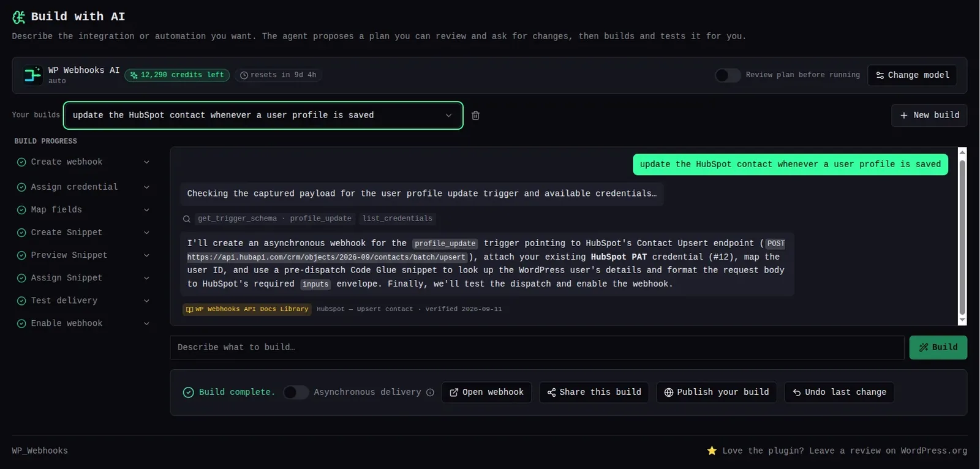Click the WP Webhooks API Docs Library badge

[x=247, y=309]
